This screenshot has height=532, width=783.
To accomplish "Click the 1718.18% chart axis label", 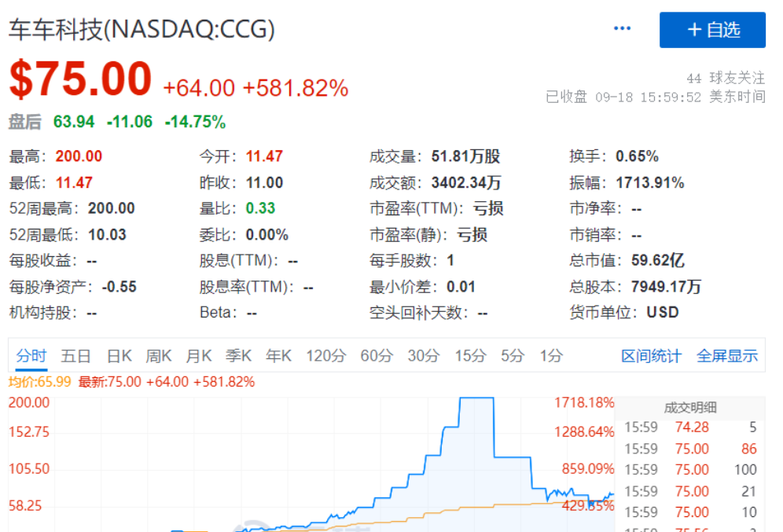I will [x=584, y=402].
